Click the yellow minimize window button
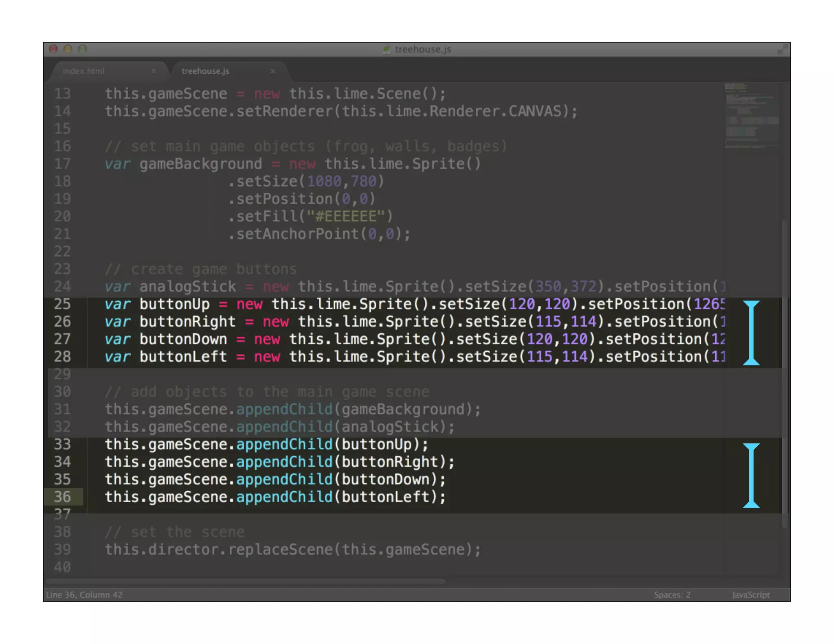The image size is (834, 644). (68, 49)
